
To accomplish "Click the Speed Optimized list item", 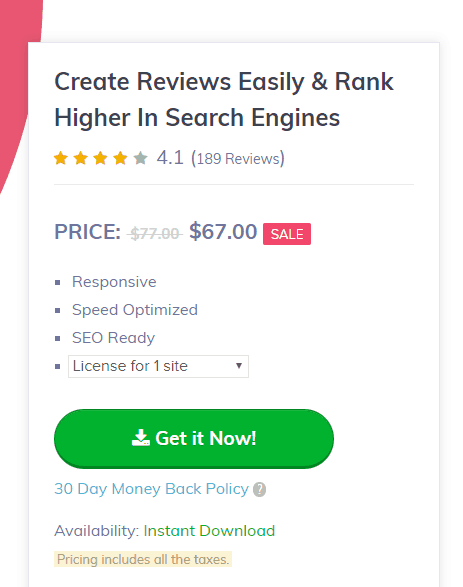I will pyautogui.click(x=135, y=310).
